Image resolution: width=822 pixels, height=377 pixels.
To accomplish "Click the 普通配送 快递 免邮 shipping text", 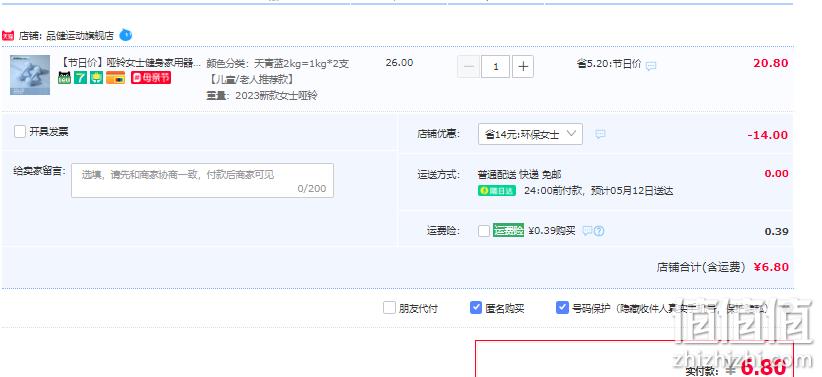I will tap(520, 174).
